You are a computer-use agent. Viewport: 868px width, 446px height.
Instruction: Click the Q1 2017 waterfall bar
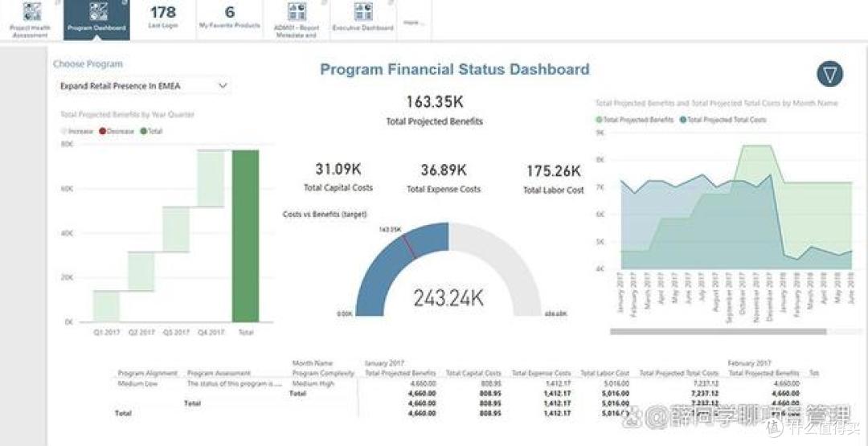[106, 306]
